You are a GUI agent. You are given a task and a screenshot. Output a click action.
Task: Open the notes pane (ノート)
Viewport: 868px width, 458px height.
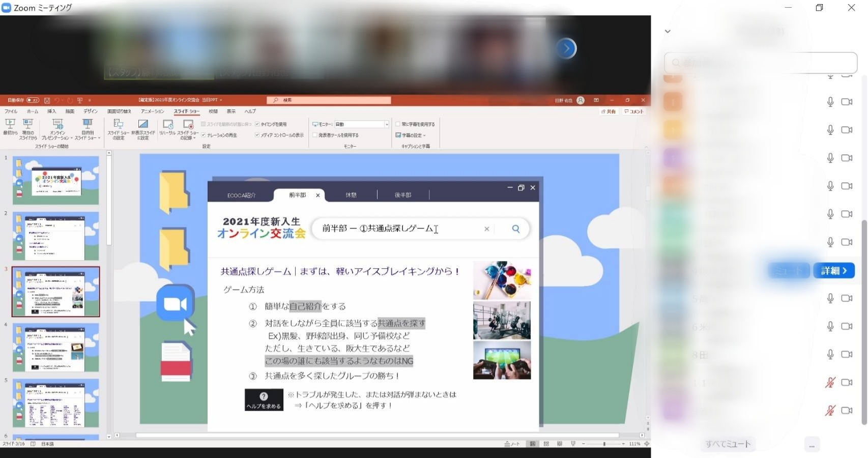pos(511,444)
